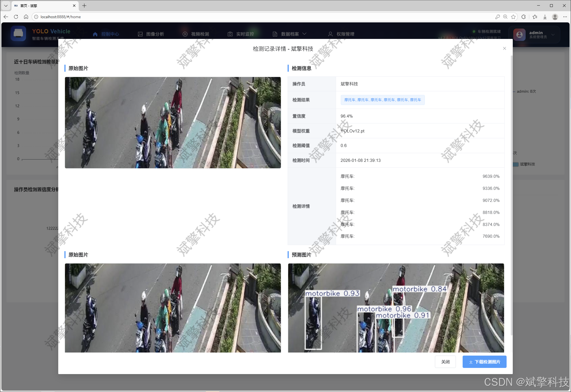Click the zoom magnifier icon in address bar

pyautogui.click(x=505, y=17)
